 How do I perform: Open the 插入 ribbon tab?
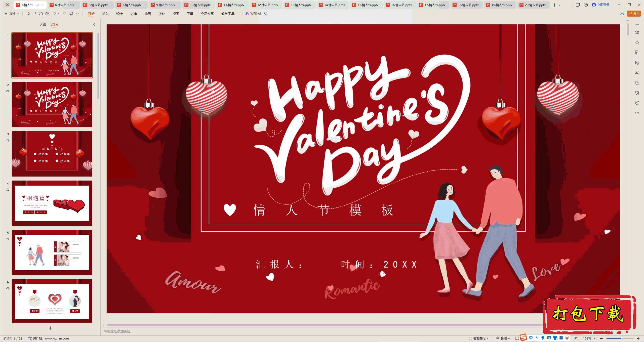105,14
